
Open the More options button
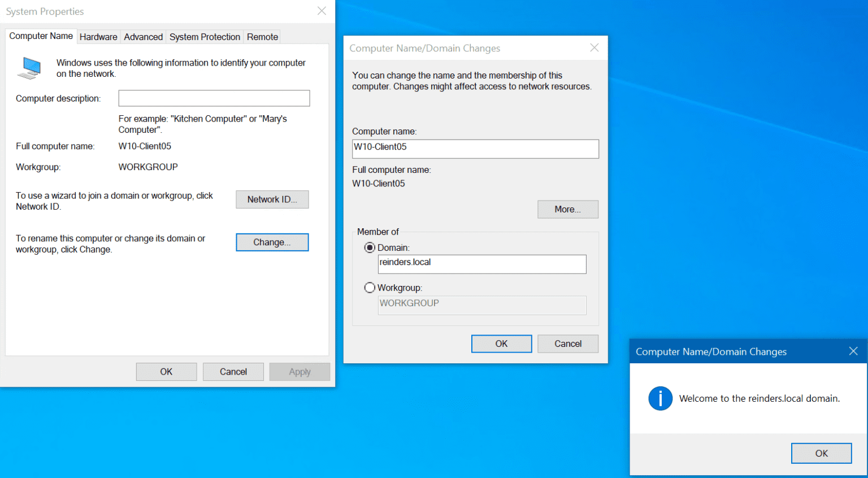point(568,209)
